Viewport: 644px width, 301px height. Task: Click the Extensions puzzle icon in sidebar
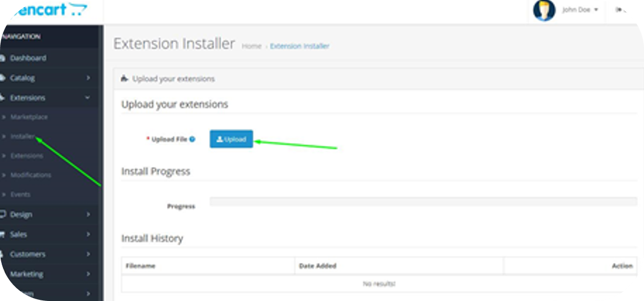tap(4, 98)
